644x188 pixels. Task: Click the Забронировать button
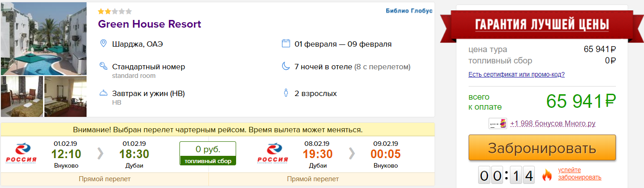(542, 148)
